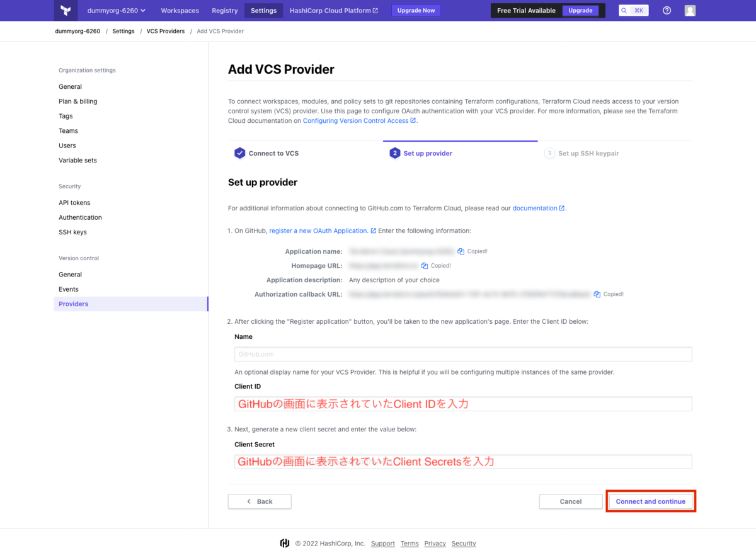The width and height of the screenshot is (756, 548).
Task: Open the register a new OAuth Application link
Action: (323, 231)
